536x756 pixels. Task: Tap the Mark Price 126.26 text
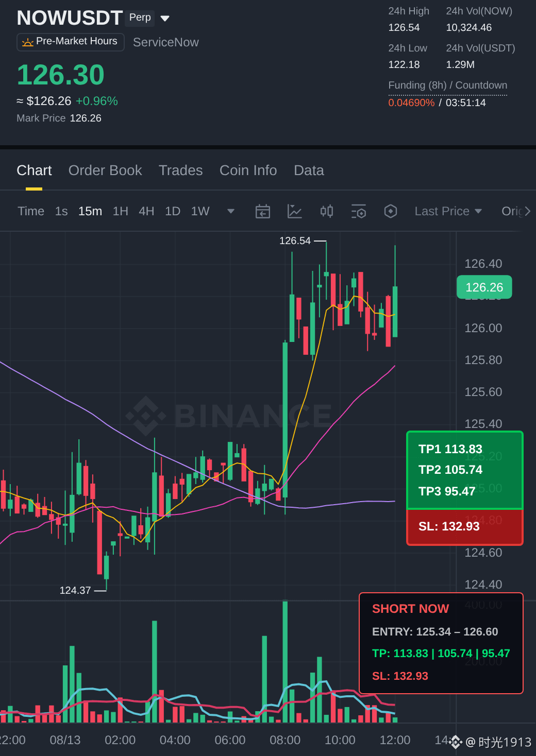[59, 118]
